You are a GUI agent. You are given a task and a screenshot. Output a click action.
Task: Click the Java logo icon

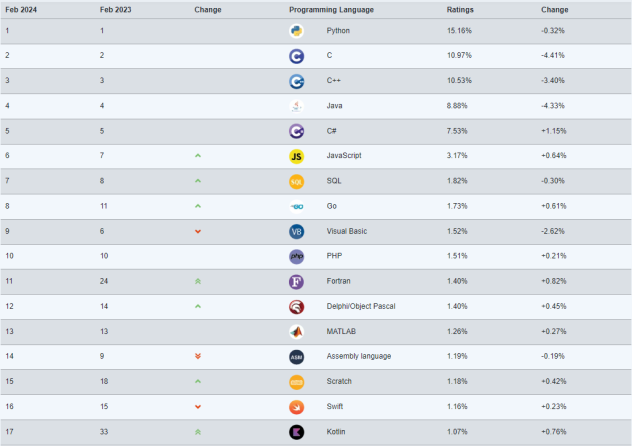296,106
